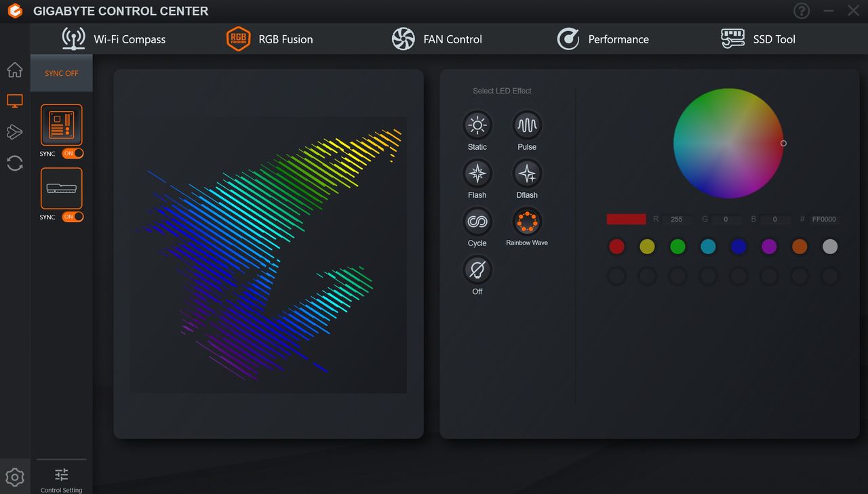Choose the Rainbow Wave LED effect

click(x=527, y=222)
